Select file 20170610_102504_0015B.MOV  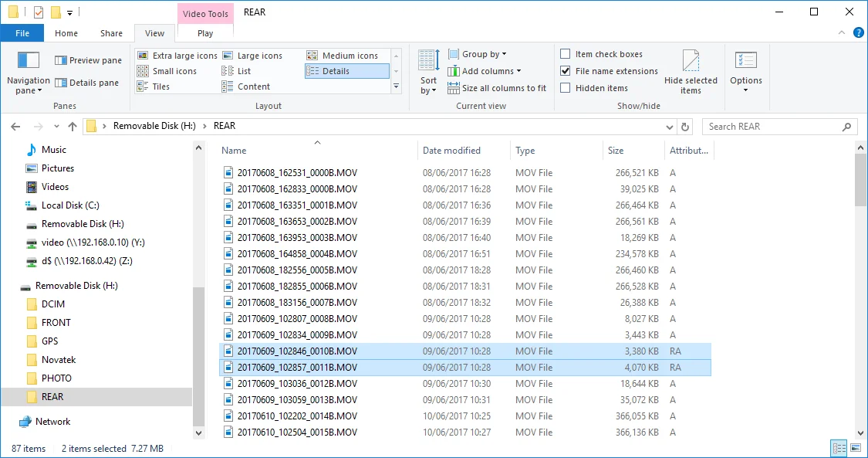click(297, 432)
